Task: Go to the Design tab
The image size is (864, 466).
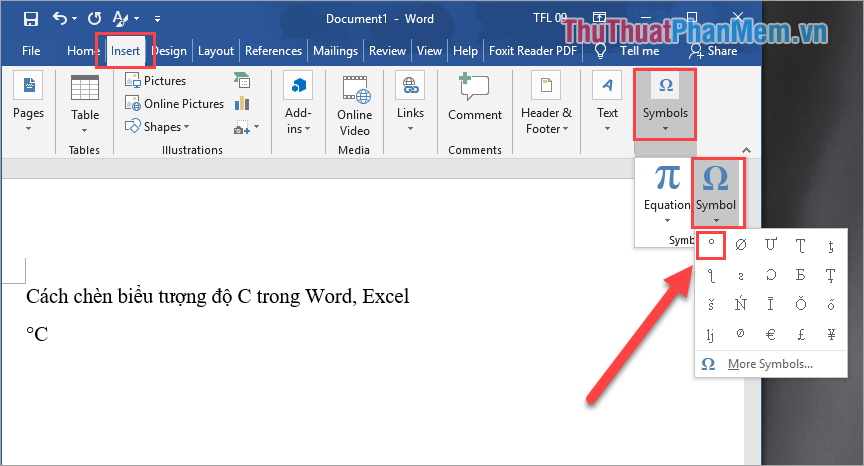Action: [171, 51]
